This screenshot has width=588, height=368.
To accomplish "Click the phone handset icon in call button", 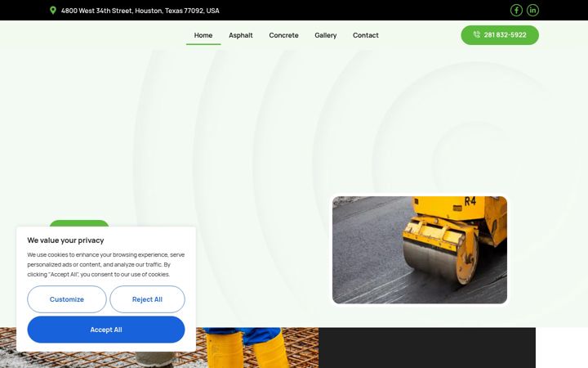I will (x=477, y=34).
